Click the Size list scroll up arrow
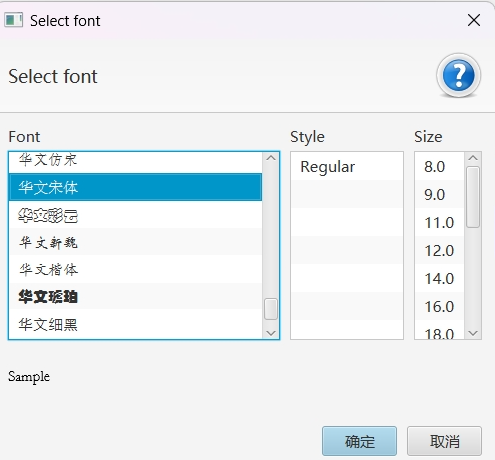This screenshot has height=460, width=495. 473,158
